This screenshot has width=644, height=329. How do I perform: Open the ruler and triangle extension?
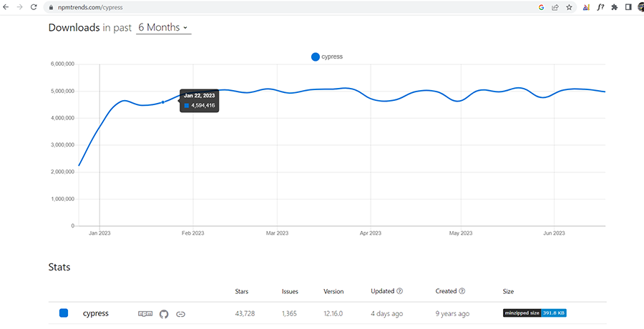coord(586,7)
